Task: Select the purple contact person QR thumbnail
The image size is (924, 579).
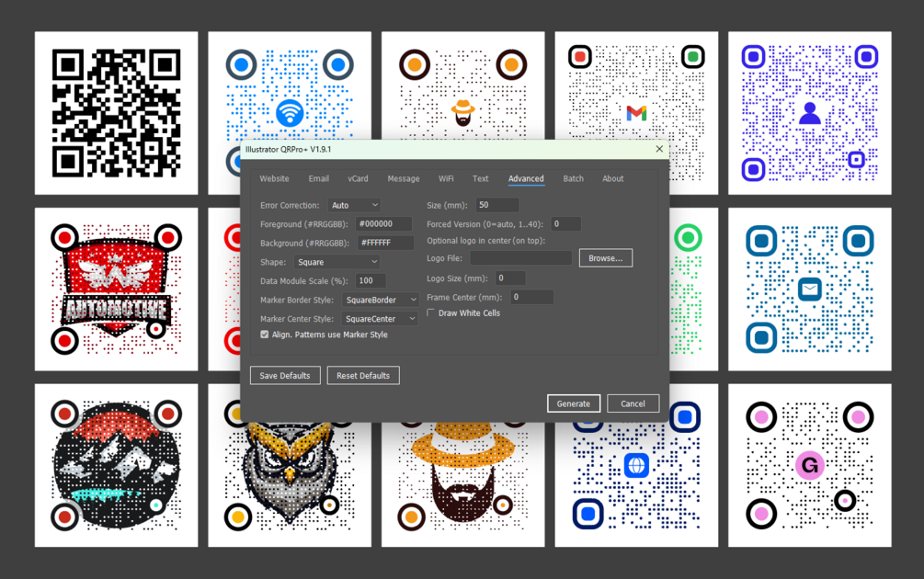Action: (810, 113)
